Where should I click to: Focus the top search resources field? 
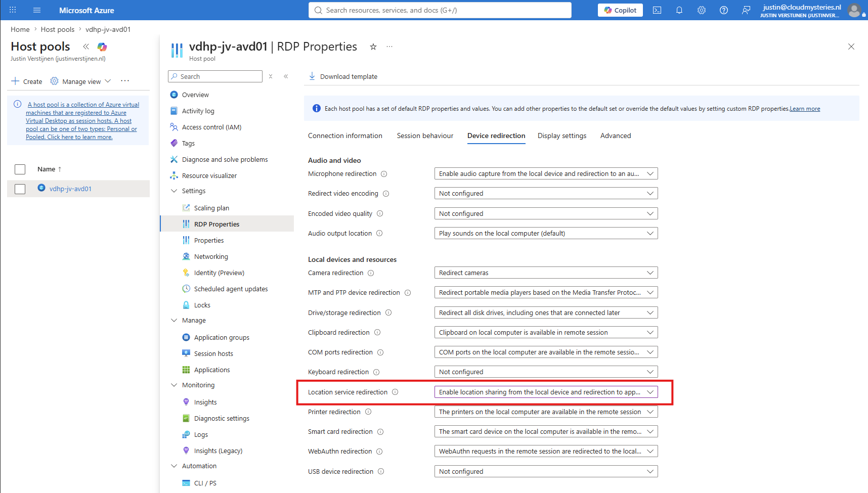point(440,10)
